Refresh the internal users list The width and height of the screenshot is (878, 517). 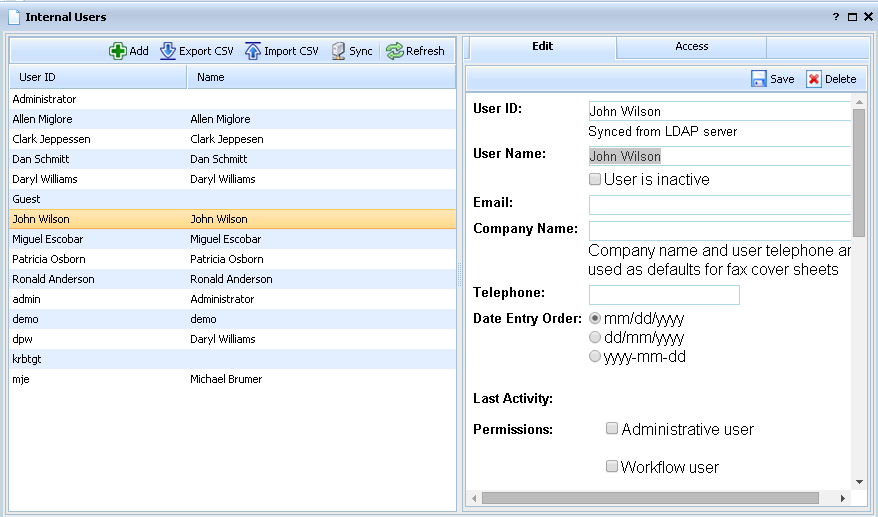(x=395, y=51)
